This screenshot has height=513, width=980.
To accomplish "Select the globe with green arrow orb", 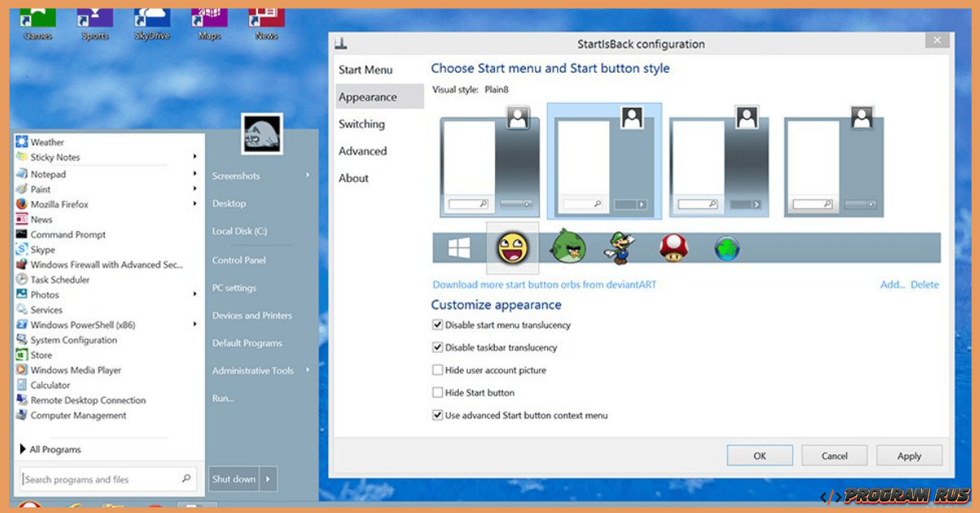I will point(726,248).
